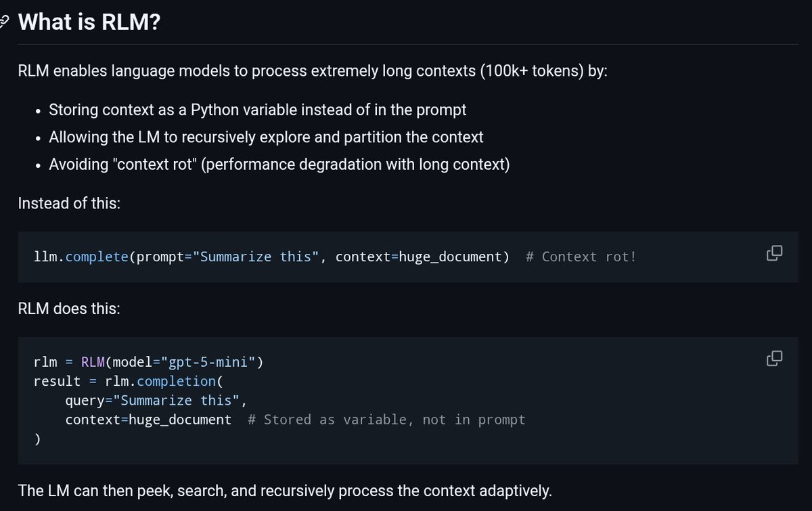812x511 pixels.
Task: Click the anchor link icon beside the heading
Action: [x=3, y=22]
